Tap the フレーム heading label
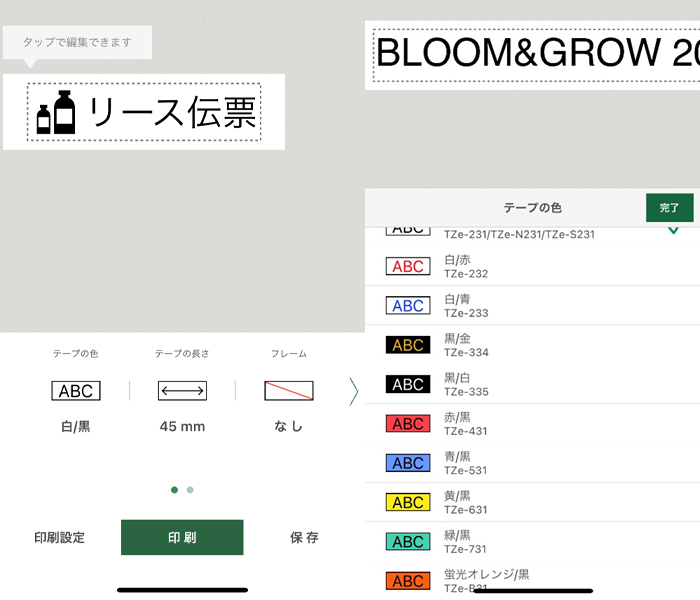700x600 pixels. point(289,354)
